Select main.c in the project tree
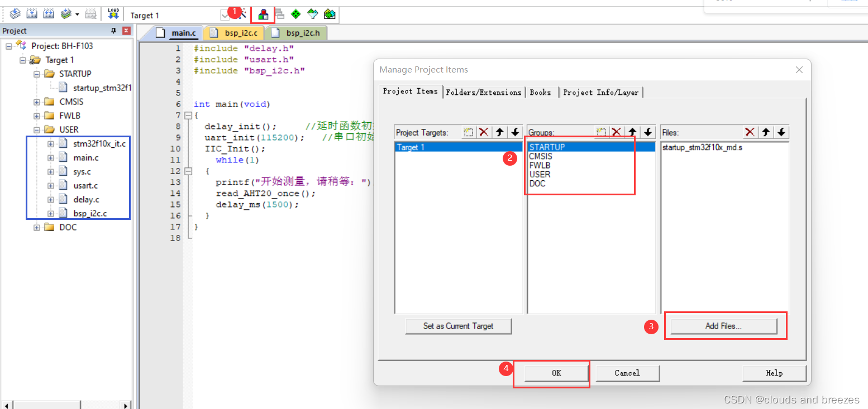 (85, 157)
